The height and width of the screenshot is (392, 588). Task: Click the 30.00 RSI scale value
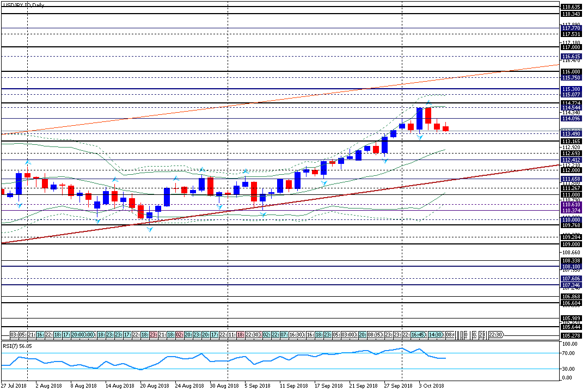(x=568, y=369)
